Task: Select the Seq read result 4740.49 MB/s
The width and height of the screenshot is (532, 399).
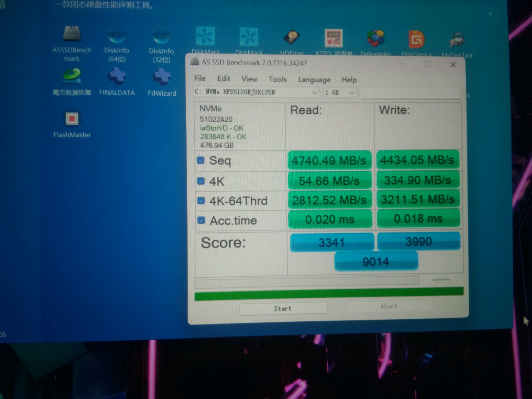Action: [x=329, y=160]
